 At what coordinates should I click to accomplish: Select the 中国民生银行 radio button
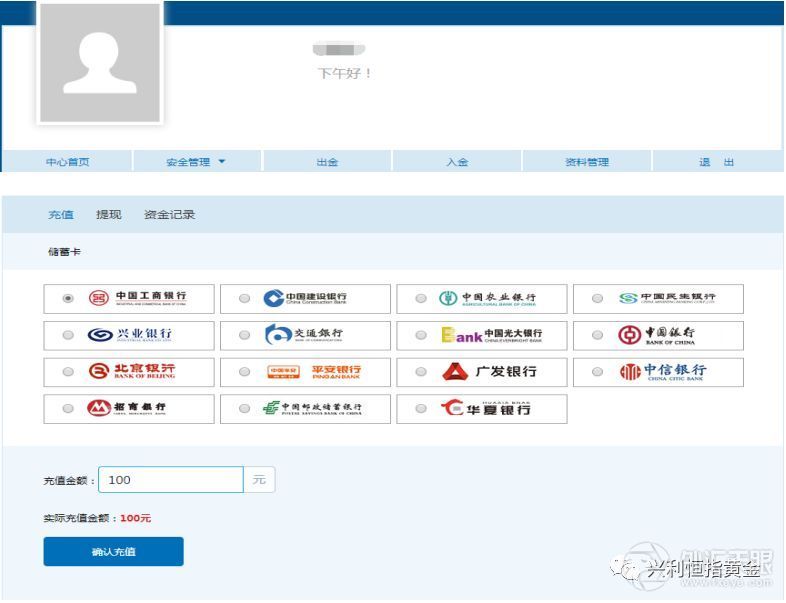(x=598, y=299)
